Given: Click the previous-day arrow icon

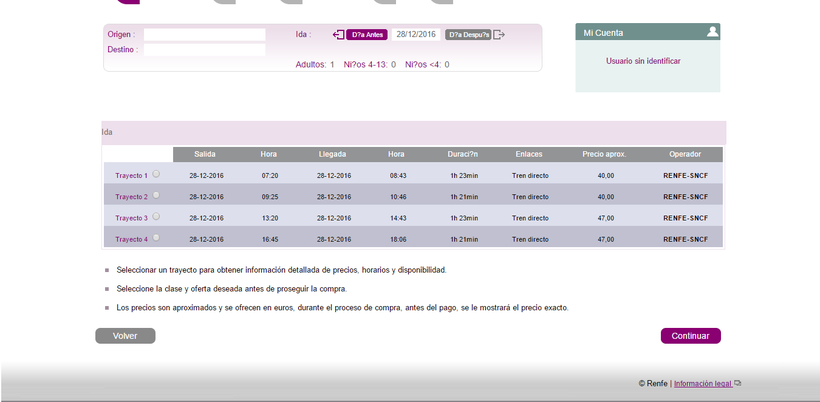Looking at the screenshot, I should tap(338, 34).
